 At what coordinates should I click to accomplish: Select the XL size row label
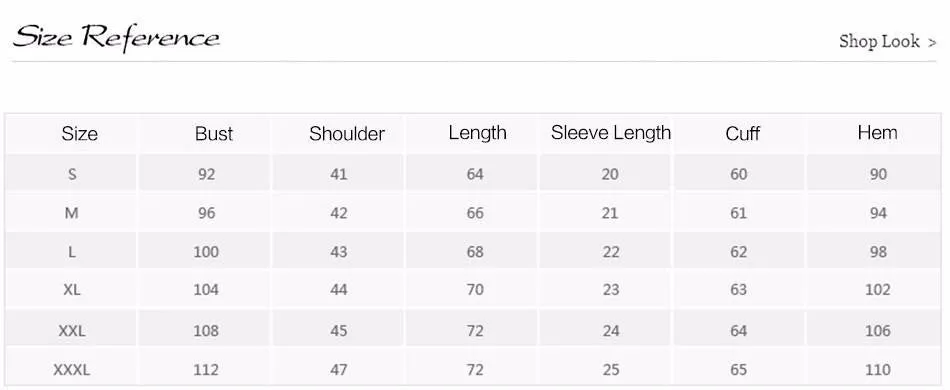pyautogui.click(x=71, y=290)
